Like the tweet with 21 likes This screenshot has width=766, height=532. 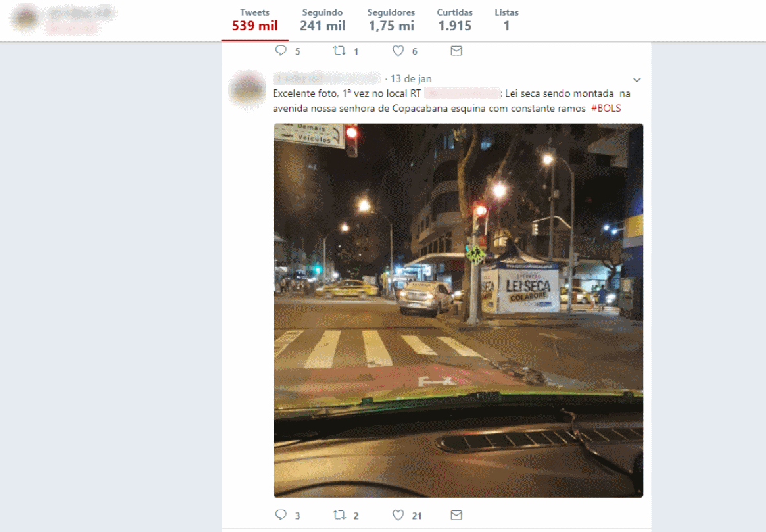(398, 515)
